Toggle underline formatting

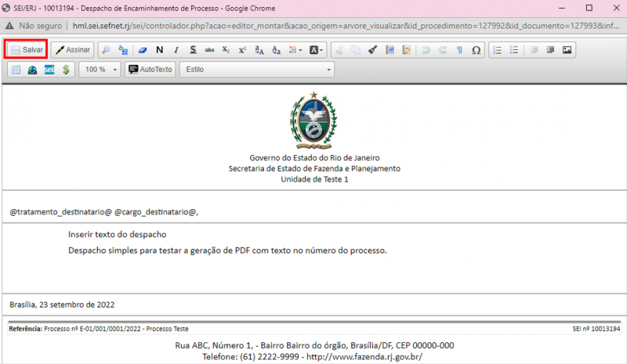193,49
